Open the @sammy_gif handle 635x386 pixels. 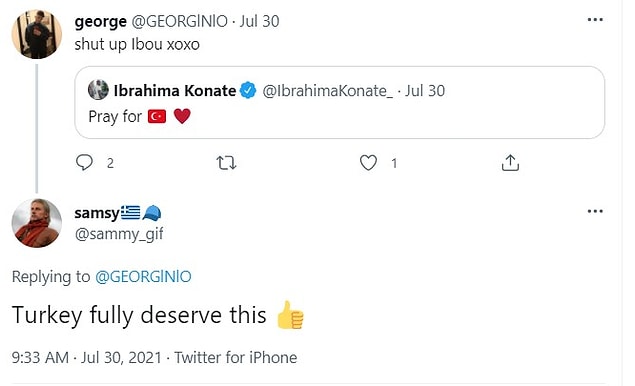(119, 234)
